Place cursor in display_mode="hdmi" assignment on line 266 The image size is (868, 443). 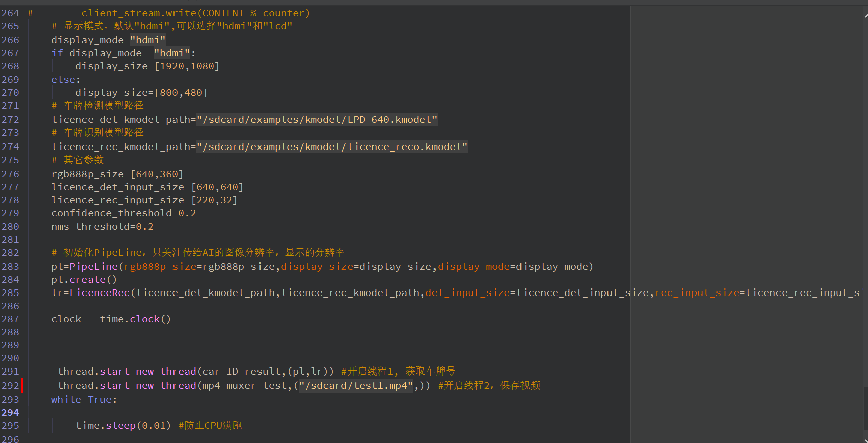click(108, 40)
